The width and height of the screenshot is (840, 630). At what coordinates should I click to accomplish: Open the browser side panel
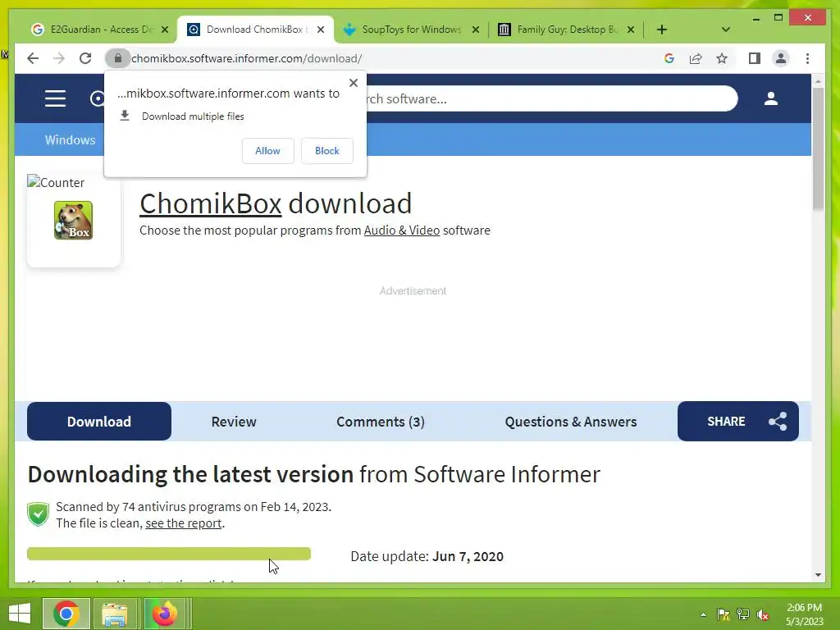(755, 58)
